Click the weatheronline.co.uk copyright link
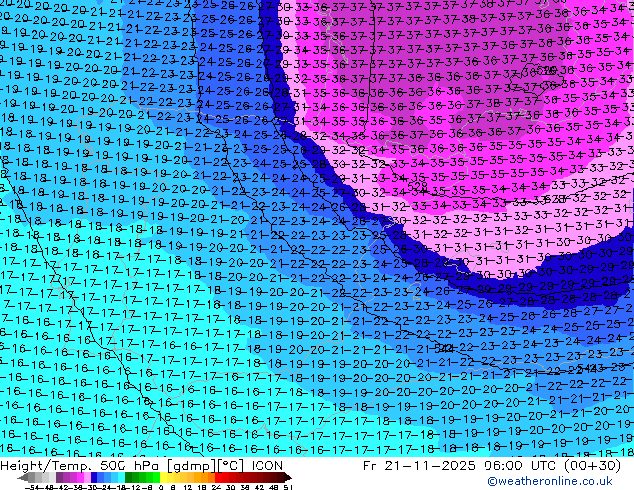This screenshot has width=634, height=490. 550,481
